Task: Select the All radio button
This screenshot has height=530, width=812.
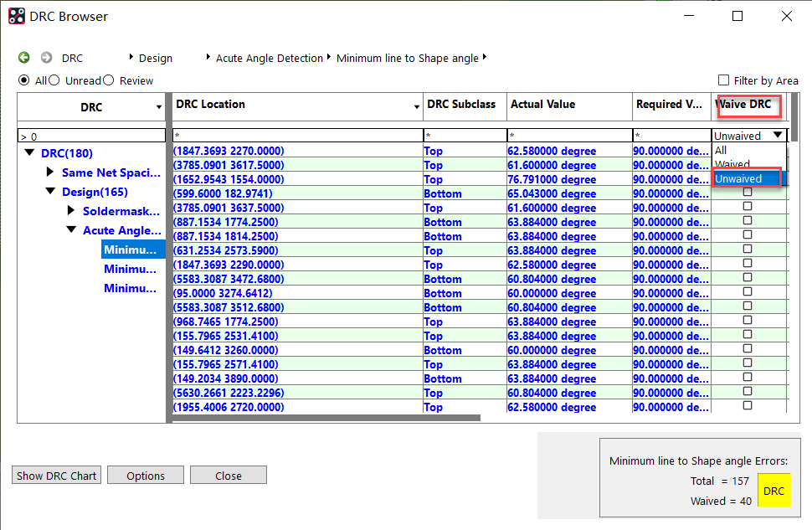Action: coord(23,80)
